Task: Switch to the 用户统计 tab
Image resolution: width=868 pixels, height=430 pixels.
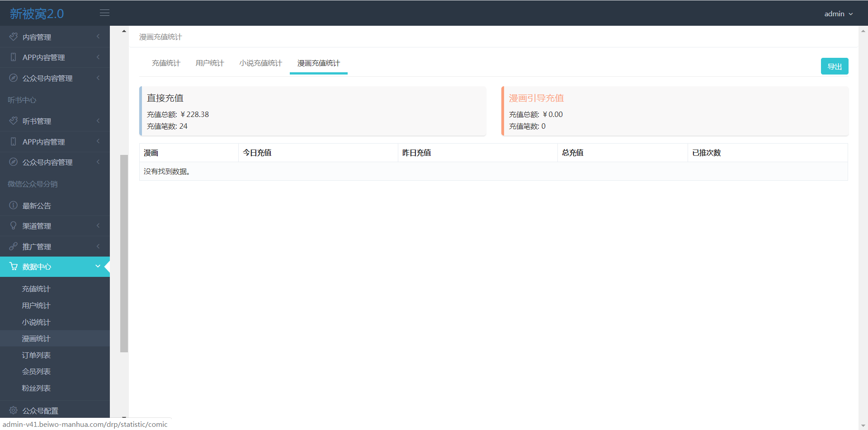Action: pyautogui.click(x=210, y=63)
